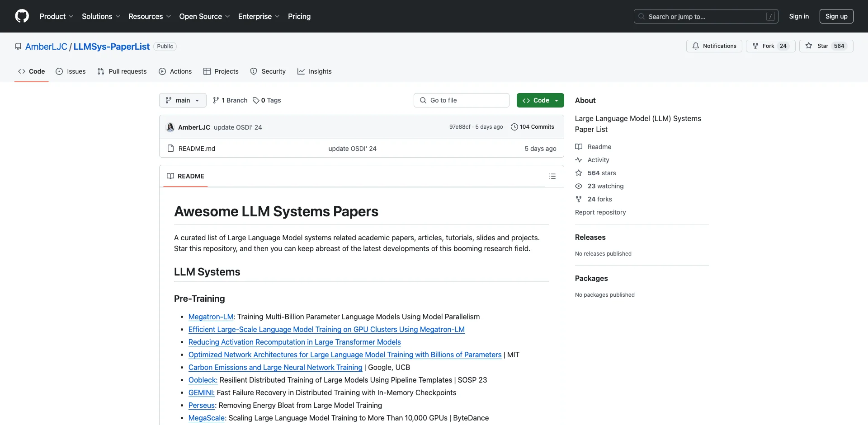The width and height of the screenshot is (868, 425).
Task: Open the Packages heading link
Action: pyautogui.click(x=591, y=278)
